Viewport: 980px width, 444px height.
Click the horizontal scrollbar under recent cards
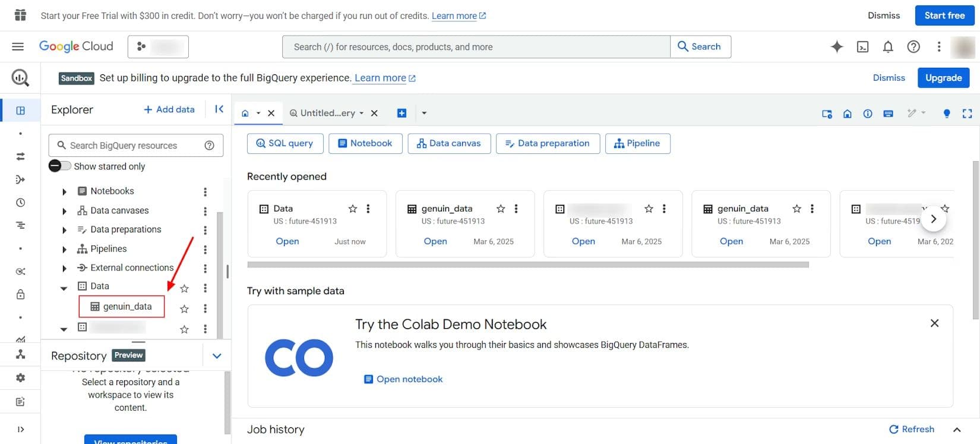528,264
